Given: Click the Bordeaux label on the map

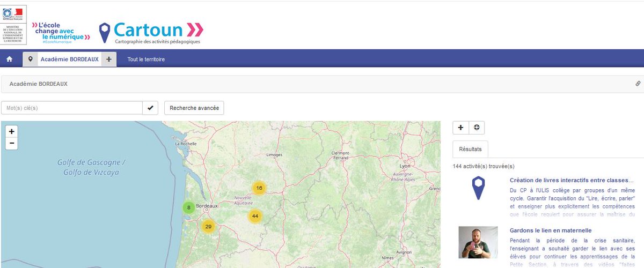Looking at the screenshot, I should (x=207, y=206).
